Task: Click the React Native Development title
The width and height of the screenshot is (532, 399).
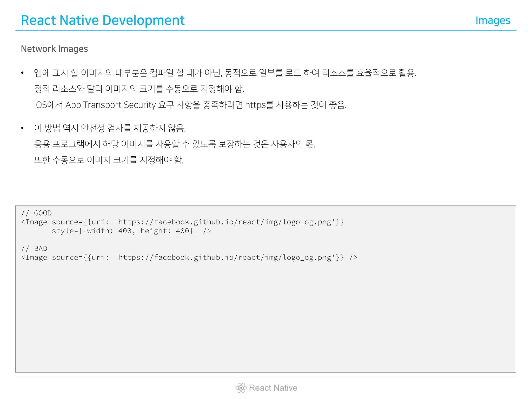Action: pyautogui.click(x=103, y=20)
